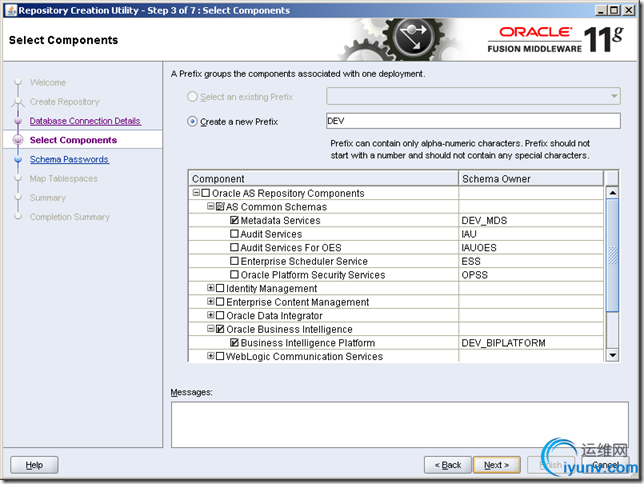The image size is (644, 484).
Task: Expand Enterprise Content Management node
Action: [x=210, y=301]
